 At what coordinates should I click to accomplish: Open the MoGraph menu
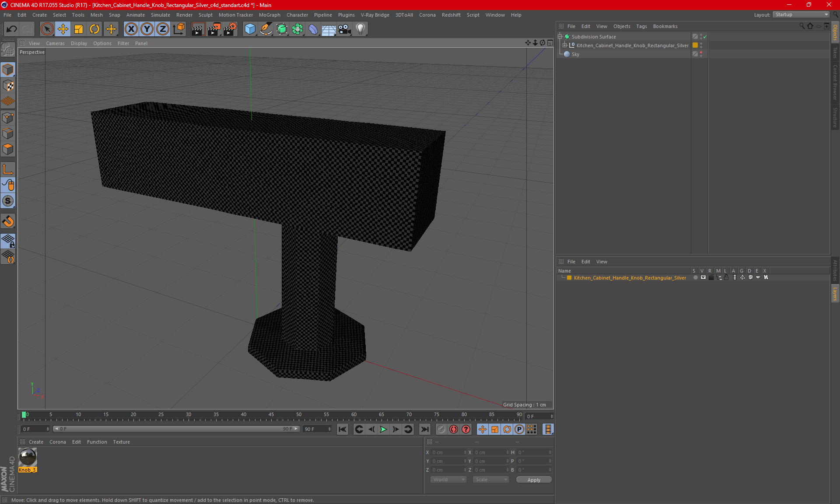pos(269,15)
